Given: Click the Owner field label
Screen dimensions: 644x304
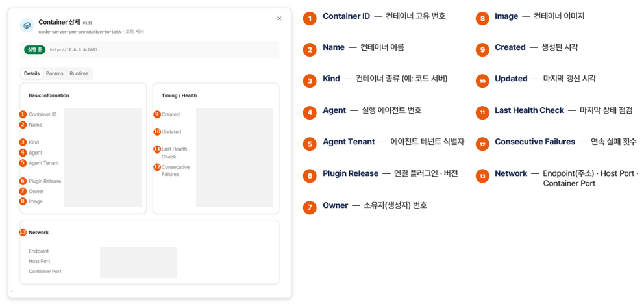Looking at the screenshot, I should [36, 191].
